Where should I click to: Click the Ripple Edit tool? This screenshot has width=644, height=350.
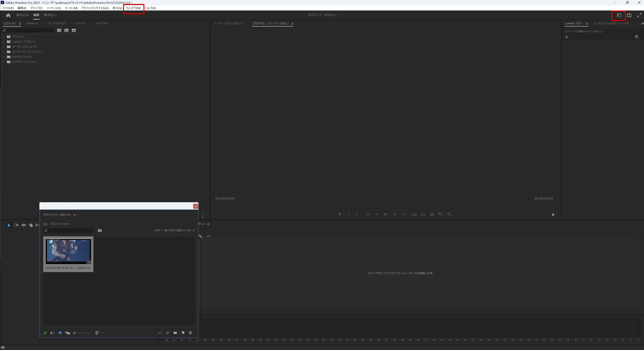(24, 225)
